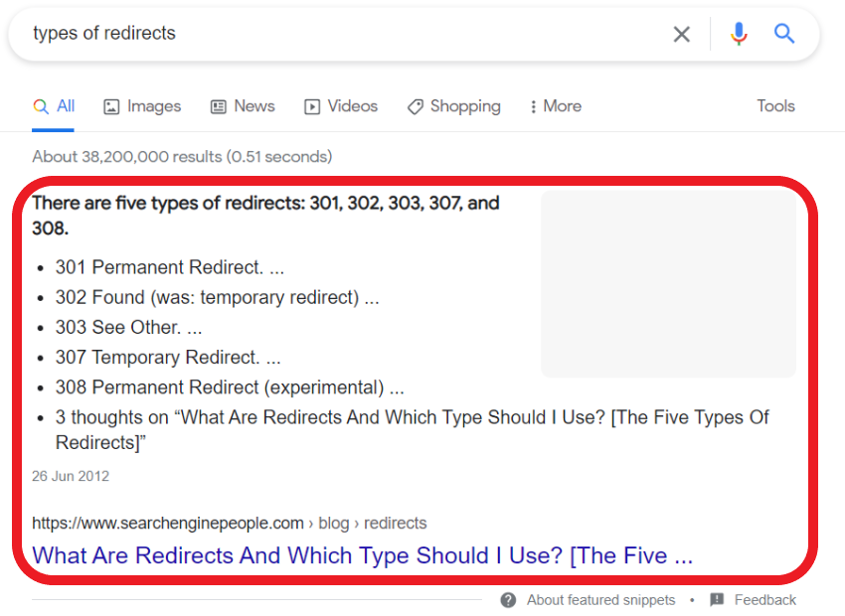Click the Feedback flag icon
Image resolution: width=845 pixels, height=616 pixels.
(717, 600)
